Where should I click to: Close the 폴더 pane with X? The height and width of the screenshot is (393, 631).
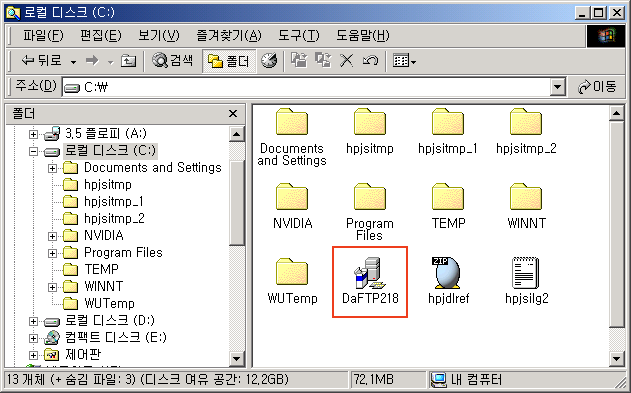233,114
